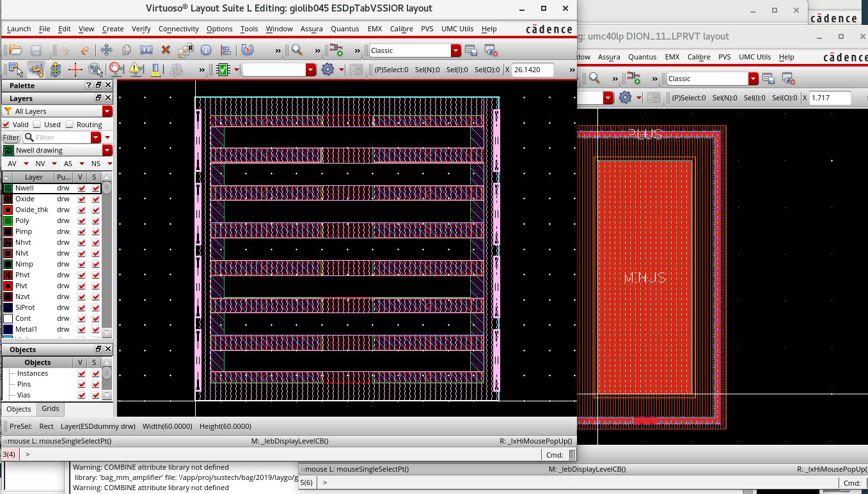Select the Metal1 layer color swatch
Image resolution: width=868 pixels, height=494 pixels.
(8, 329)
